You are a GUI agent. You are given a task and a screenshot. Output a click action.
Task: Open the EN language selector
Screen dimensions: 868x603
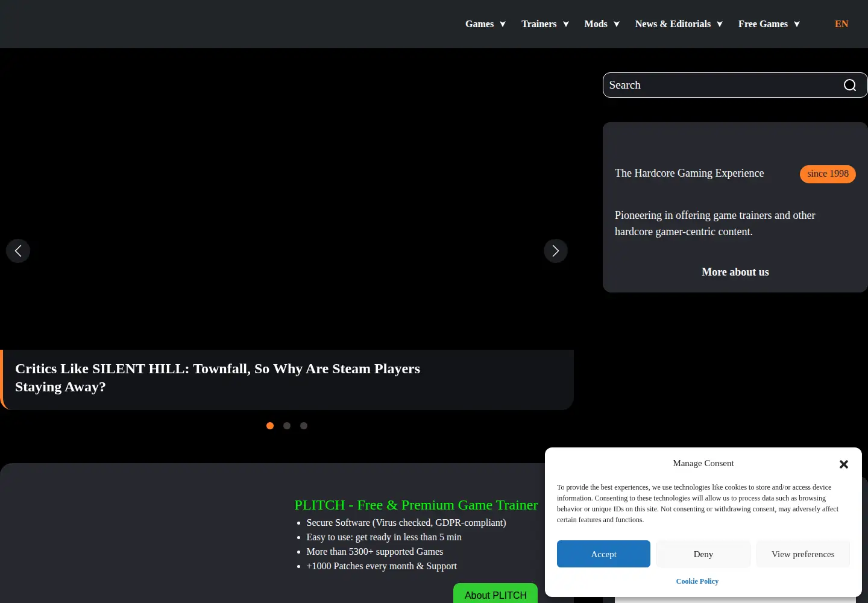point(841,24)
